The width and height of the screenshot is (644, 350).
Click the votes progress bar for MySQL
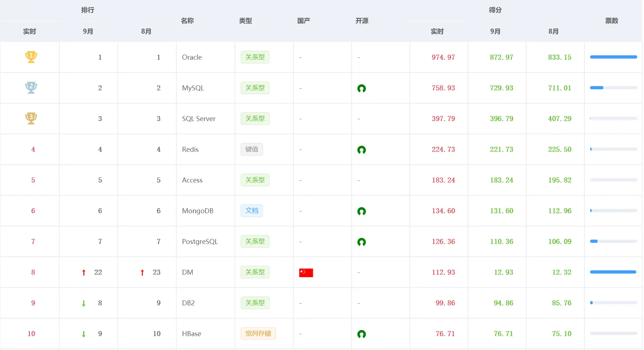[x=613, y=88]
